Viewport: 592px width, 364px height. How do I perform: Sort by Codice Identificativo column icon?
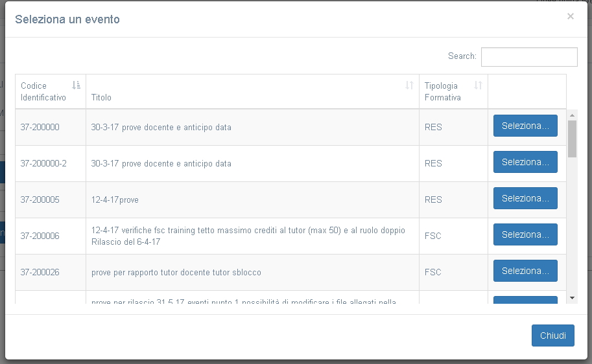click(77, 85)
